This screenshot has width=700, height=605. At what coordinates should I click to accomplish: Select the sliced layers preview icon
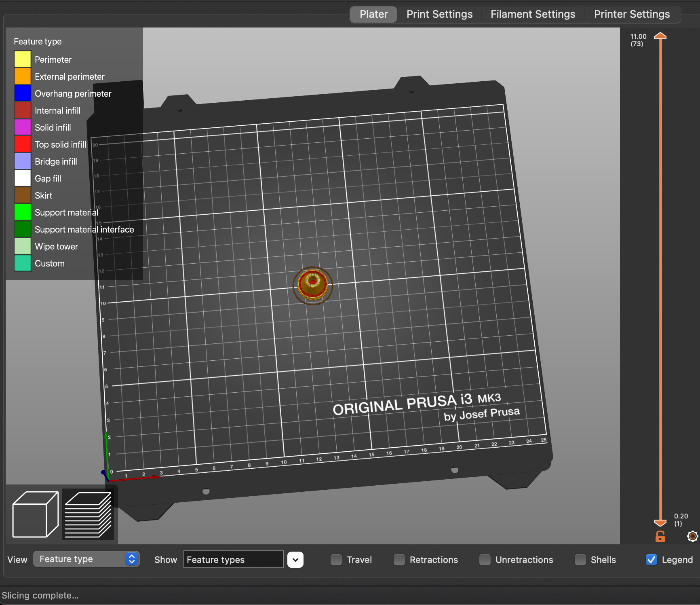coord(88,514)
